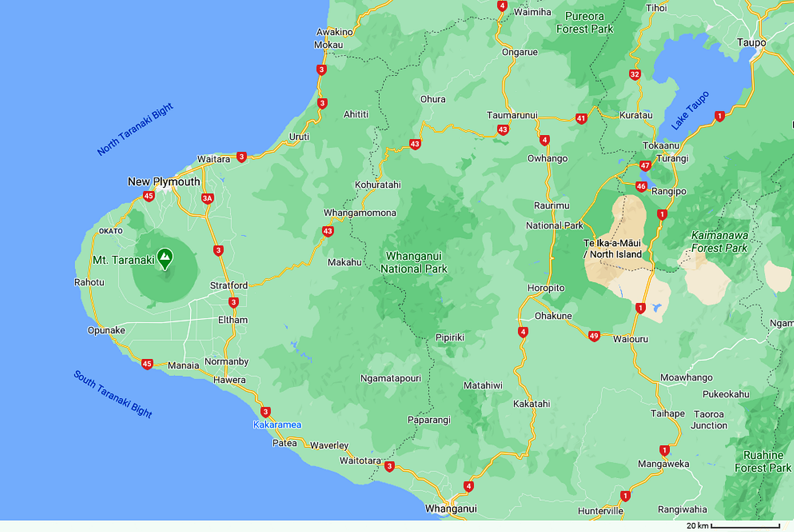
Task: Click the highway 1 shield near Hunterville
Action: [625, 496]
